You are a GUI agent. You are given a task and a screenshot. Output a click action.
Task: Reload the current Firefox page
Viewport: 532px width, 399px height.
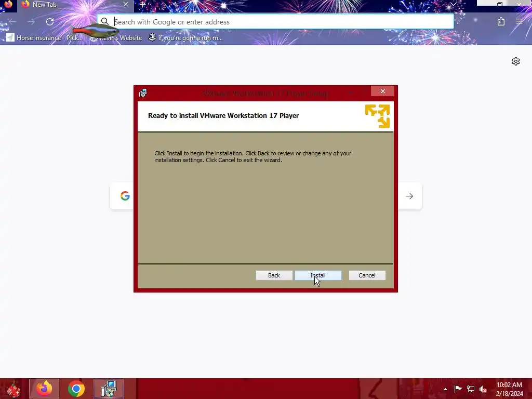[x=50, y=22]
